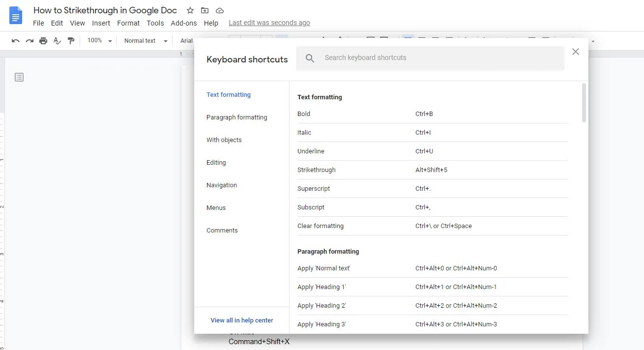Open the Tools menu
The height and width of the screenshot is (350, 644).
[x=155, y=23]
